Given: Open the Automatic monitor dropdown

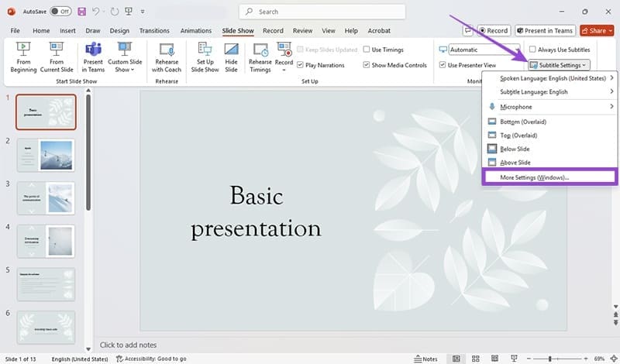Looking at the screenshot, I should click(485, 50).
